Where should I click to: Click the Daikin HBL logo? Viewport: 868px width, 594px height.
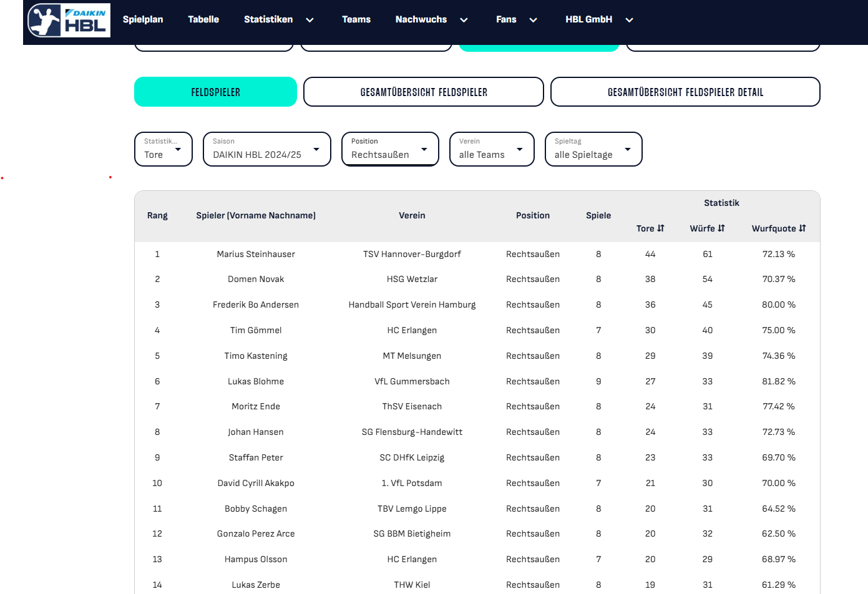click(x=69, y=20)
